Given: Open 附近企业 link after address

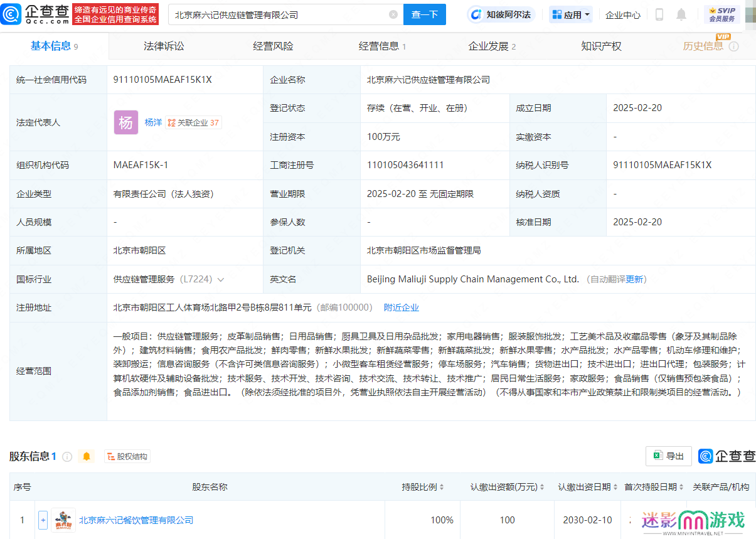Looking at the screenshot, I should (x=402, y=307).
